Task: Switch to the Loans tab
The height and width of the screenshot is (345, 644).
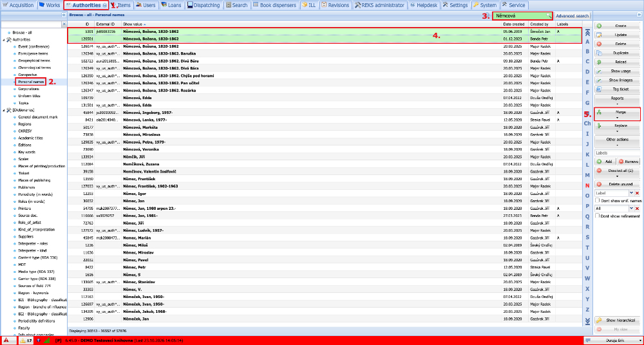Action: coord(171,5)
